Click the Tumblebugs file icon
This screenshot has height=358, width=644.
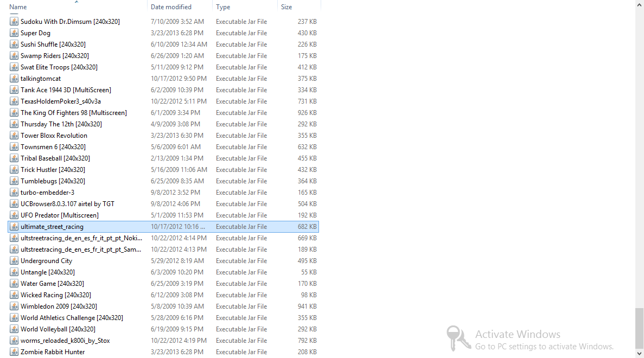tap(14, 181)
